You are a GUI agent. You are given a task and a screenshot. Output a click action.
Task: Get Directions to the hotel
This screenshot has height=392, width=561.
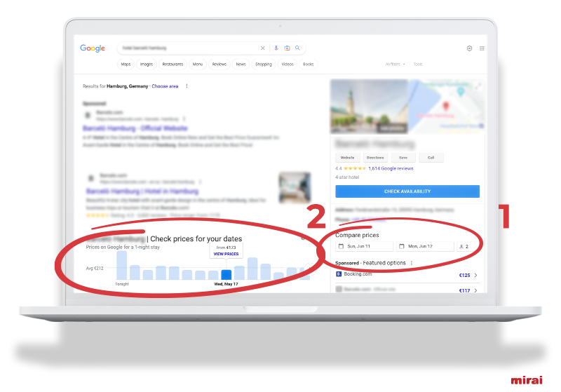pyautogui.click(x=375, y=157)
